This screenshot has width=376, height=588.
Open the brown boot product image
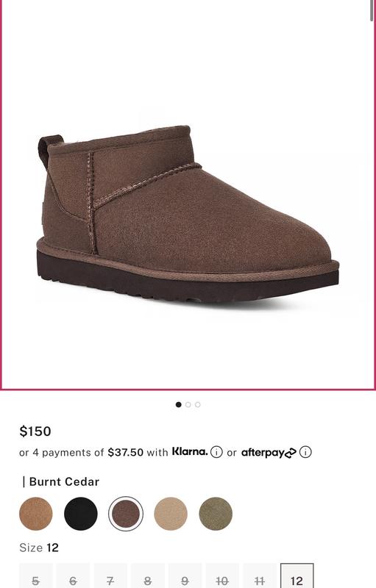(x=188, y=214)
